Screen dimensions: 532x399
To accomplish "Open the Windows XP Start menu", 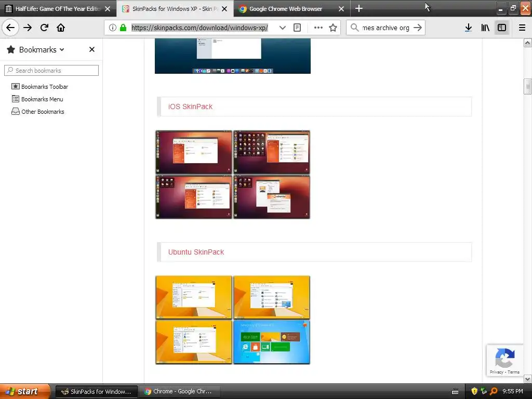I will (x=25, y=391).
